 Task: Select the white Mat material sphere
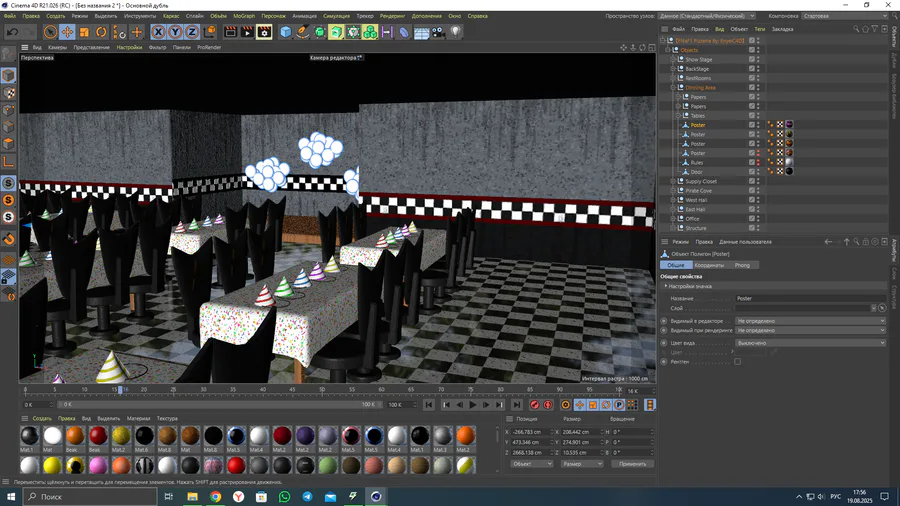pyautogui.click(x=52, y=436)
